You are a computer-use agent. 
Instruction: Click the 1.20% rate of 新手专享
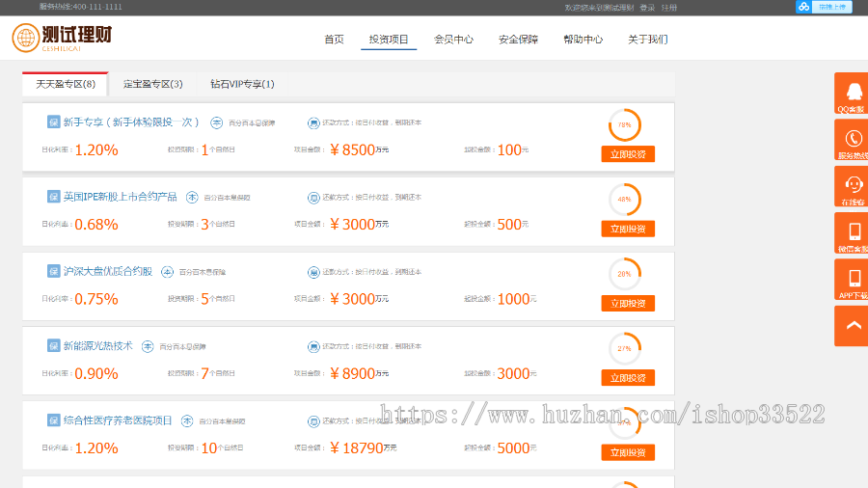(x=96, y=149)
